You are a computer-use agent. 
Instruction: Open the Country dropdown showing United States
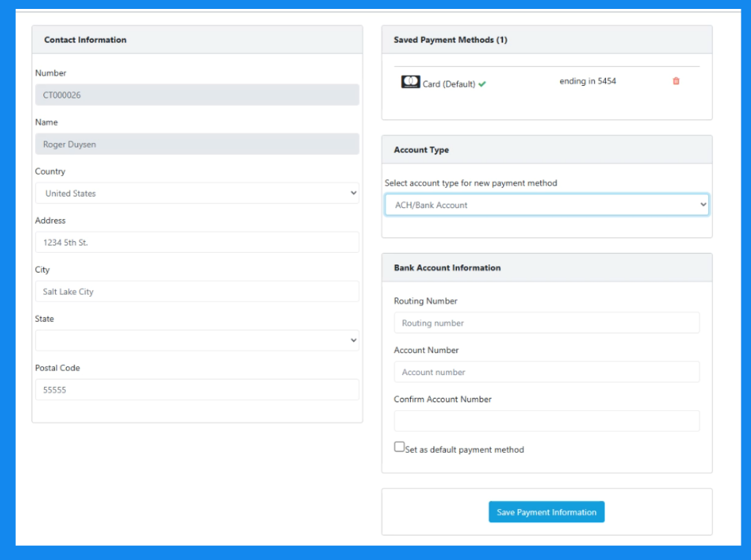point(197,193)
